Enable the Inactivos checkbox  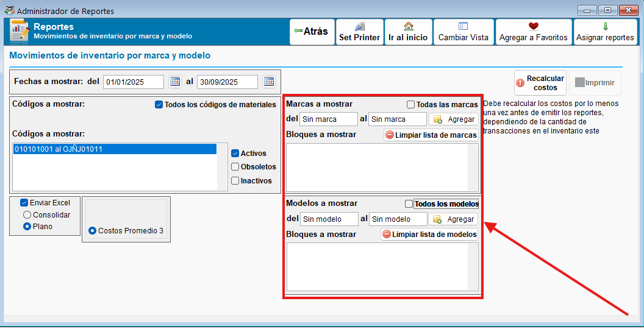point(235,180)
